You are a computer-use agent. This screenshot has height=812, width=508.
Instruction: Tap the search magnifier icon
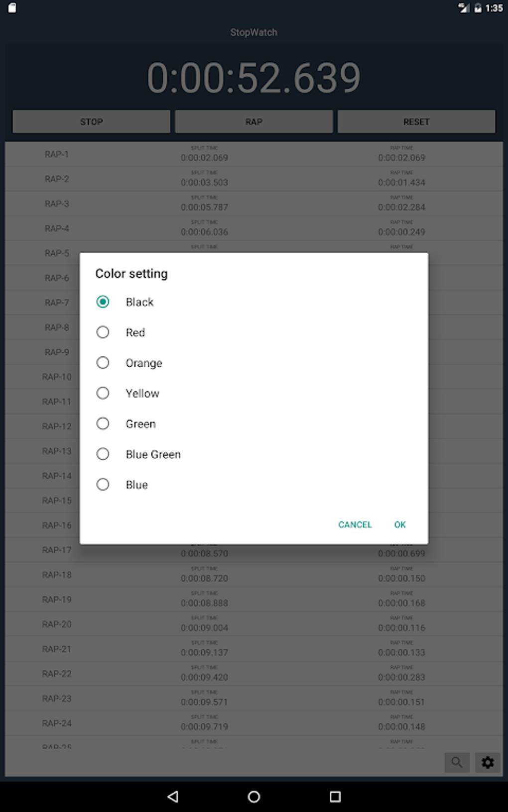point(457,762)
